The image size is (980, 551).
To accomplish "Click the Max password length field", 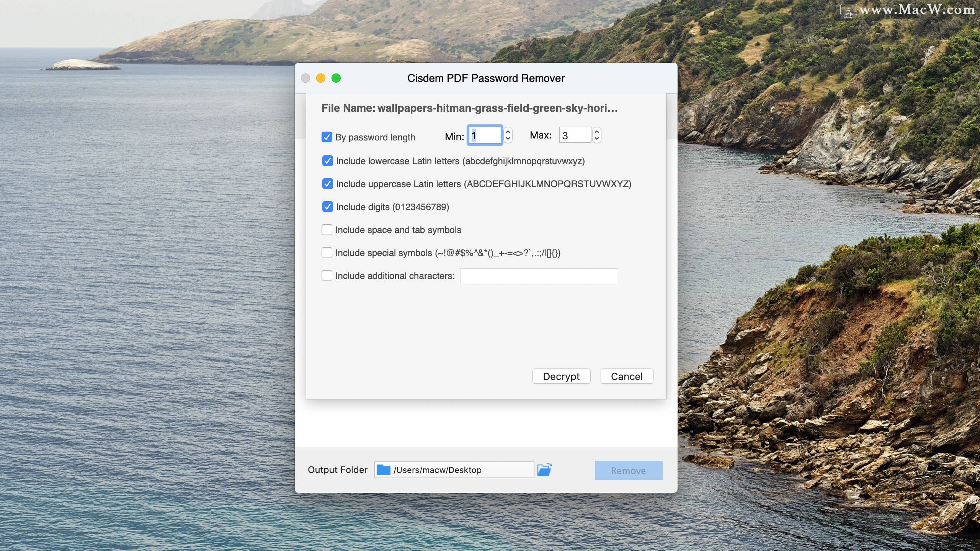I will (575, 135).
